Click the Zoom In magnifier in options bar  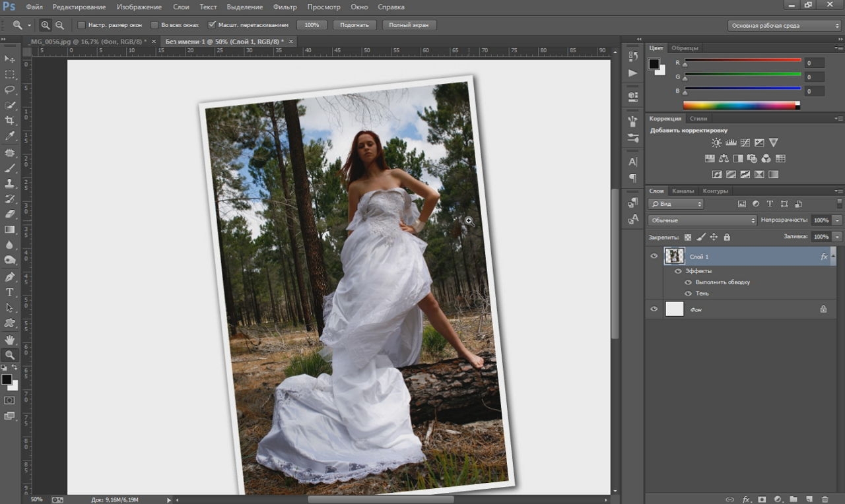coord(46,25)
